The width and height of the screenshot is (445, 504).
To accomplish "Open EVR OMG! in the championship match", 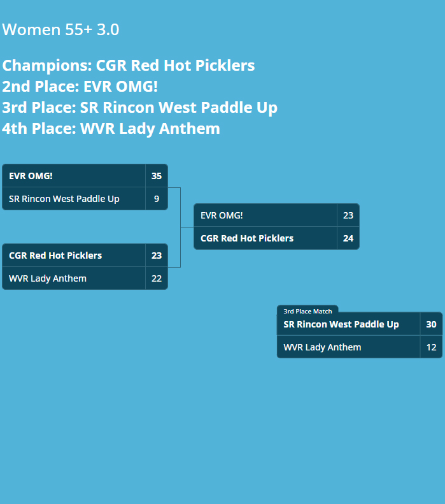I will [222, 215].
